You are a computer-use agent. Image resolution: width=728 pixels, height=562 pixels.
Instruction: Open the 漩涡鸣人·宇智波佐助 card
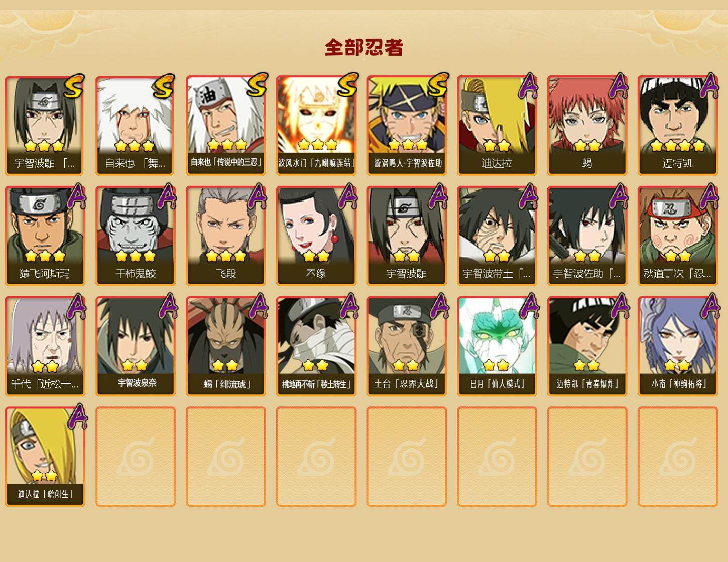[407, 125]
